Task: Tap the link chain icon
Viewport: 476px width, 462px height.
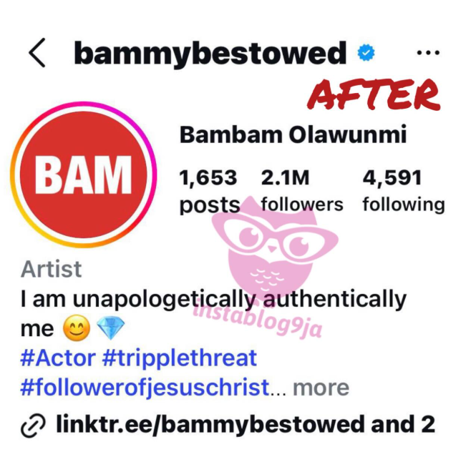Action: pyautogui.click(x=33, y=426)
